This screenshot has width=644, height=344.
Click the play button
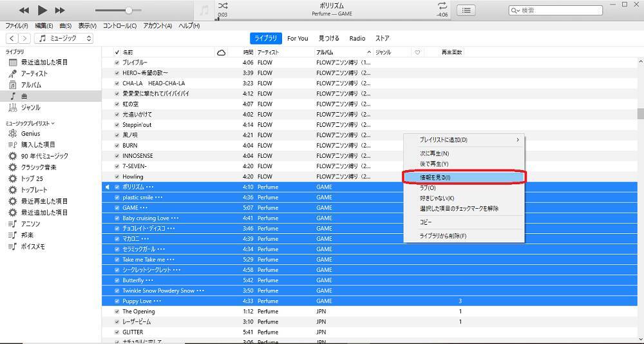(43, 10)
